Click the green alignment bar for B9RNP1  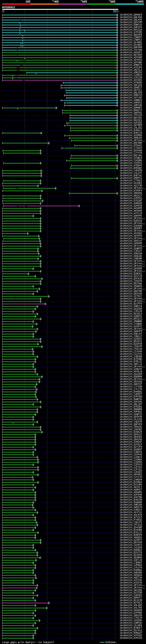click(30, 108)
